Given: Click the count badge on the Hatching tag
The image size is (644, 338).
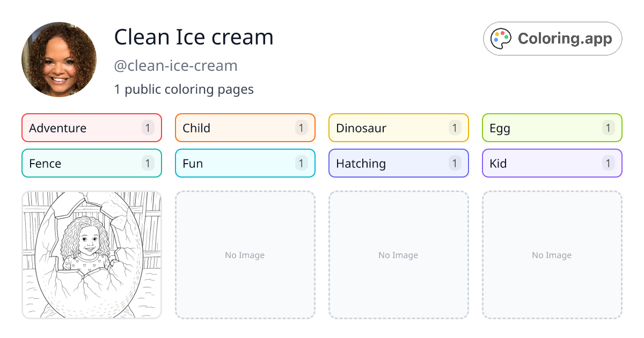Looking at the screenshot, I should [454, 163].
